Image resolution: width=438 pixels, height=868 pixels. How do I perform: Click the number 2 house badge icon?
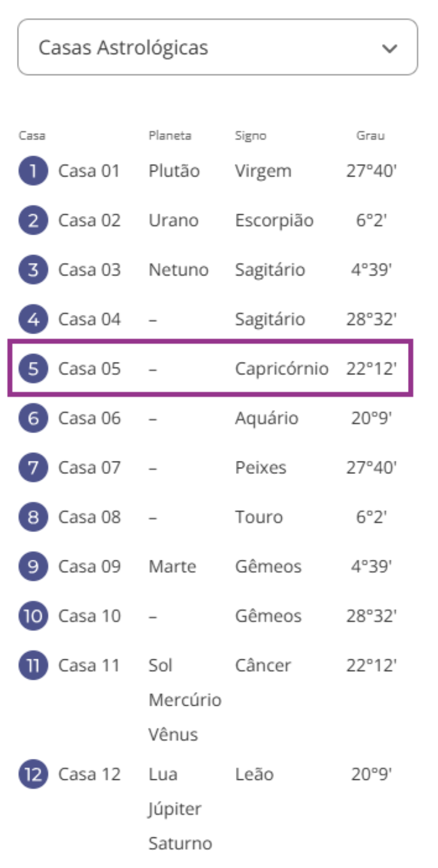(x=33, y=221)
